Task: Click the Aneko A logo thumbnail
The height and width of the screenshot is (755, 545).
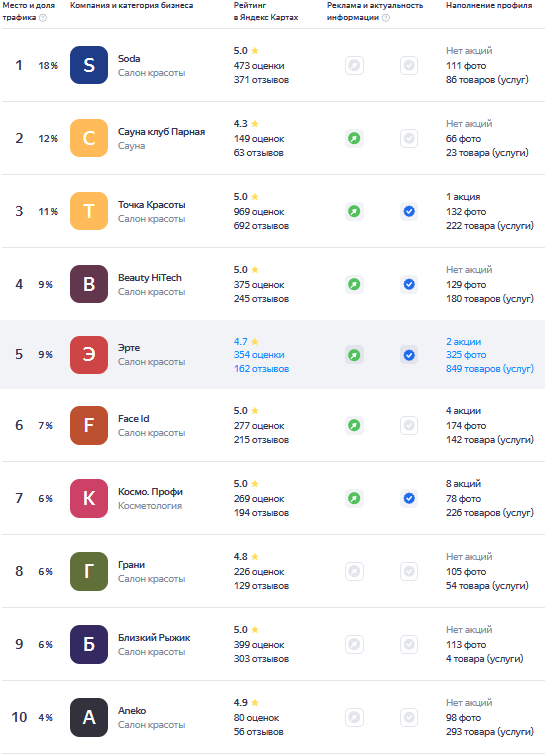Action: point(89,717)
